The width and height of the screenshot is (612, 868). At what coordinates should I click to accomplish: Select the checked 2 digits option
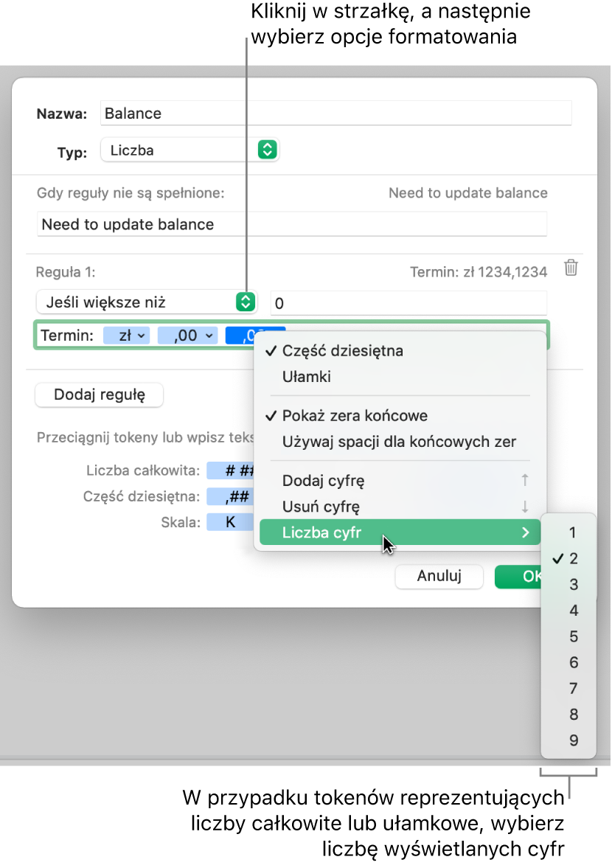(568, 558)
